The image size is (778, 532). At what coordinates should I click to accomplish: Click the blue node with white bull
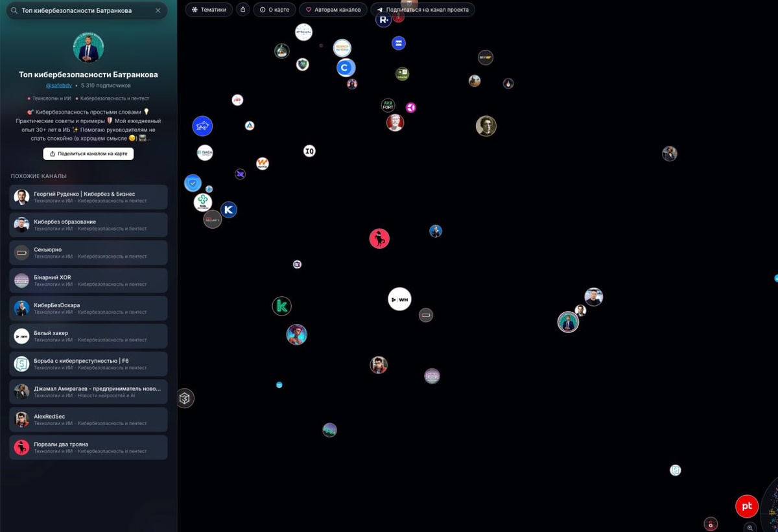[202, 126]
